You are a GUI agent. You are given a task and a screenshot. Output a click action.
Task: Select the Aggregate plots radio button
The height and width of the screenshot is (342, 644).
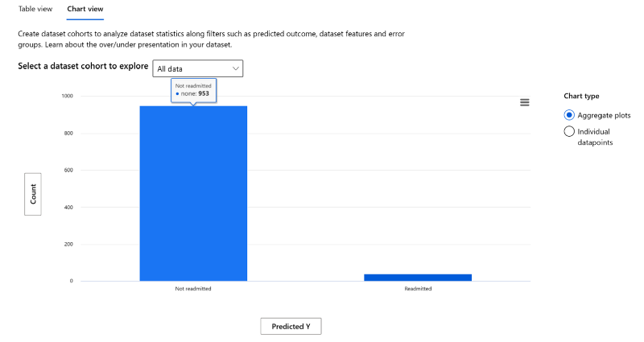coord(569,115)
